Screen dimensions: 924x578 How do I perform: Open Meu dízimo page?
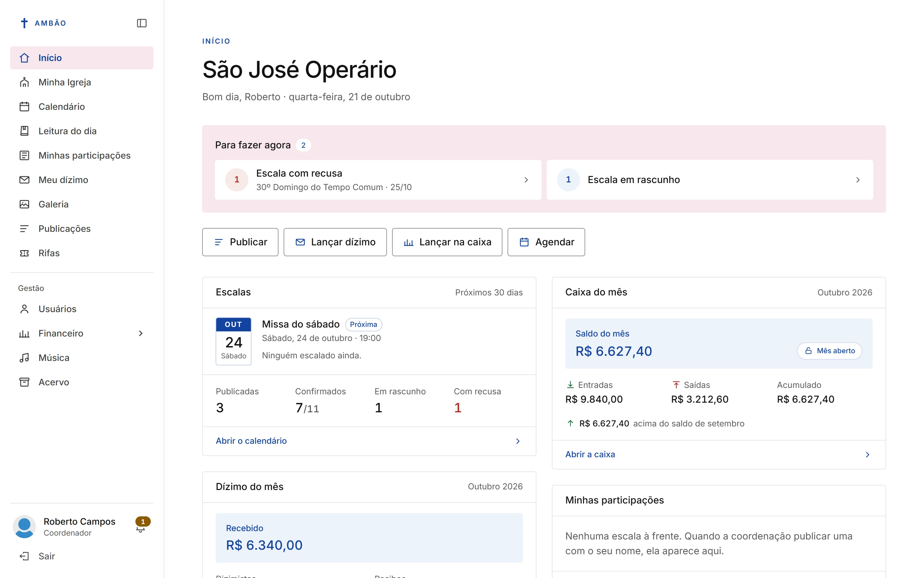click(82, 180)
